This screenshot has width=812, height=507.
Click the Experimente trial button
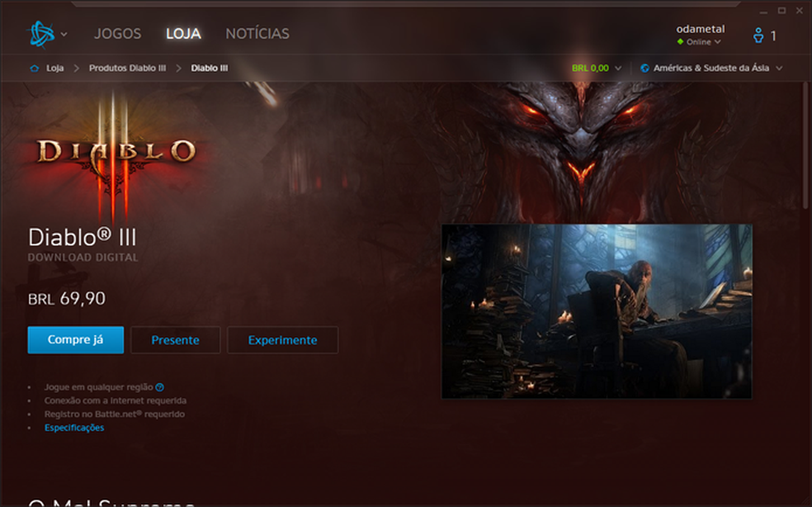pyautogui.click(x=283, y=340)
